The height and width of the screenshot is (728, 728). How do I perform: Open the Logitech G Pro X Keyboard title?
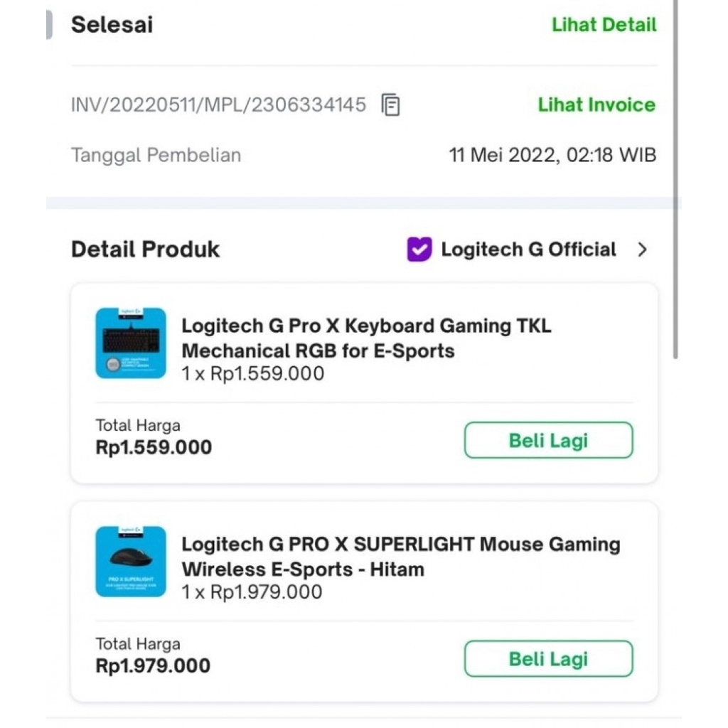tap(366, 338)
